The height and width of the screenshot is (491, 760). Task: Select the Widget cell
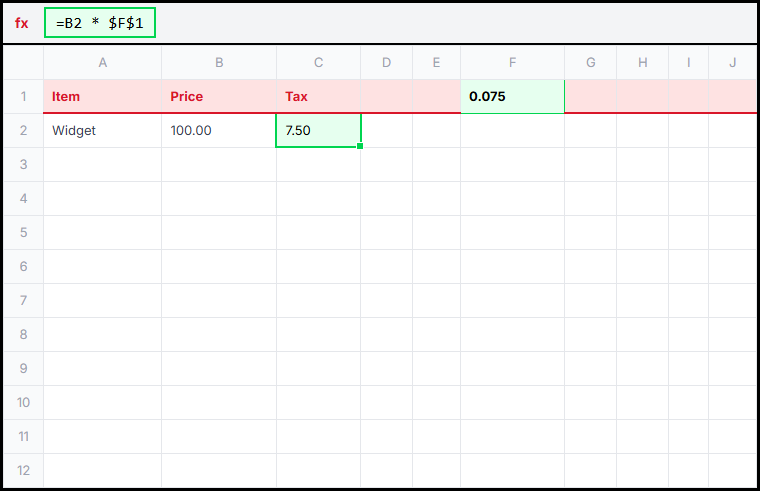coord(102,131)
